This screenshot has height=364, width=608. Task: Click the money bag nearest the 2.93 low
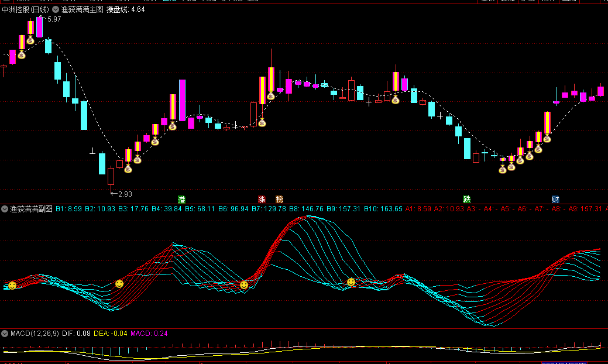tap(128, 169)
